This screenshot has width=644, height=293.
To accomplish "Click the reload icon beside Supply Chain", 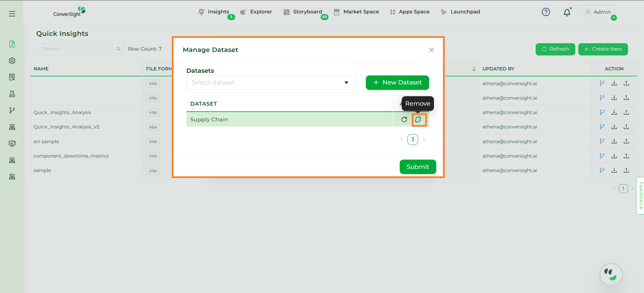I will (x=404, y=120).
